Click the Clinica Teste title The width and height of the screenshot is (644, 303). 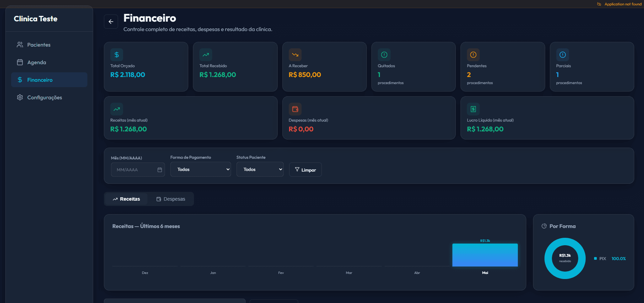[x=35, y=19]
